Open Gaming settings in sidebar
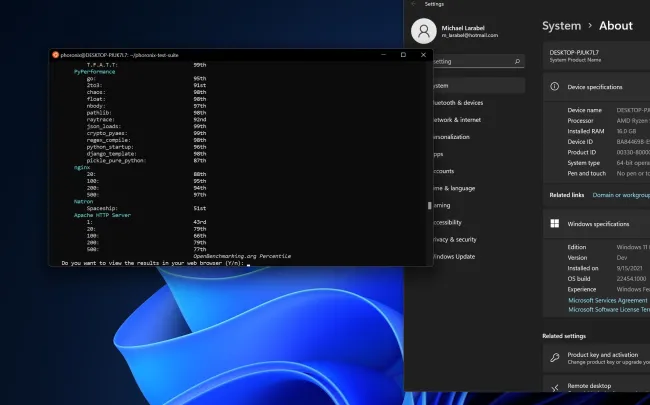650x405 pixels. coord(442,205)
